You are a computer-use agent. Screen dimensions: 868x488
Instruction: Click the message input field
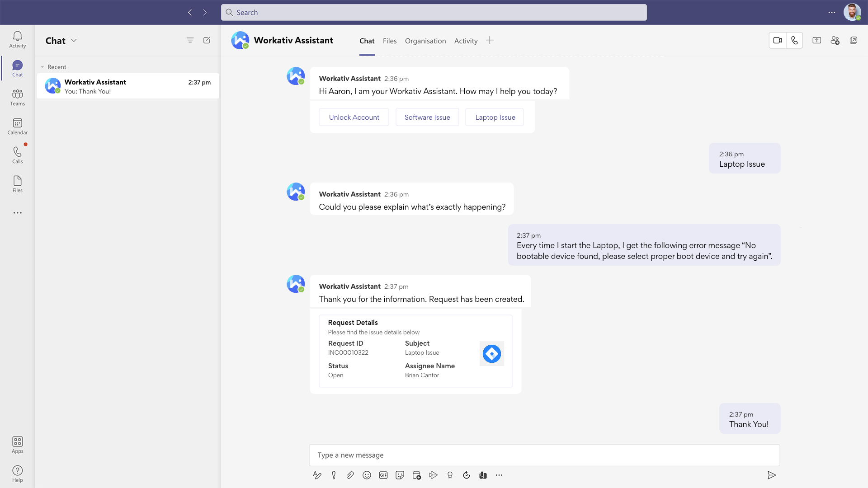[x=544, y=455]
